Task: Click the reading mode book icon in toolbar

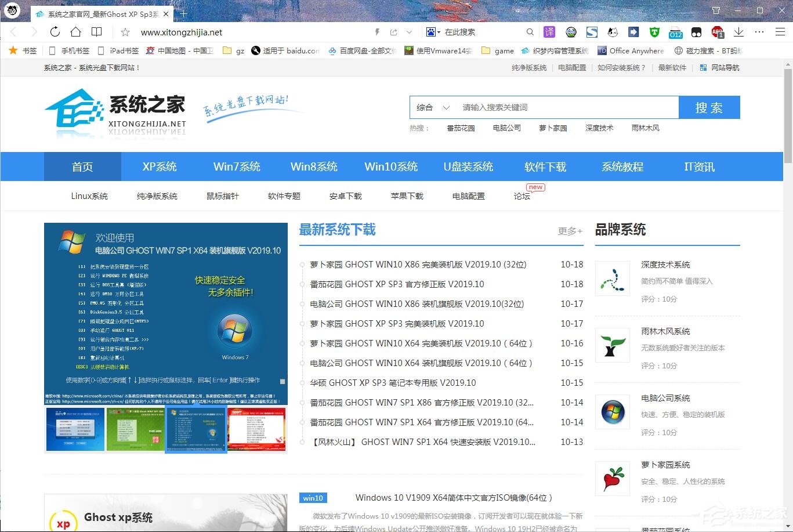Action: pos(96,32)
